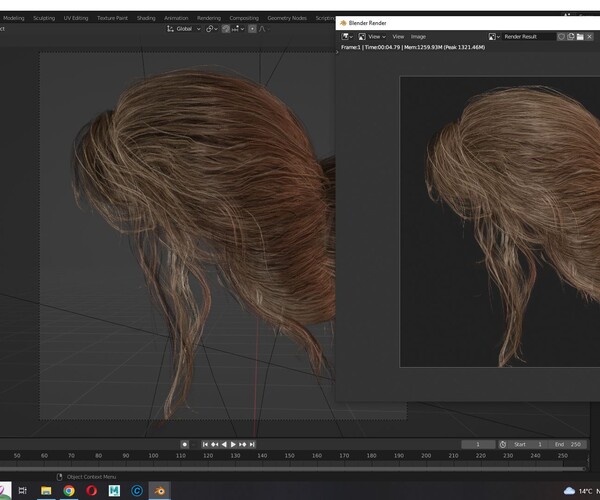Open Google Chrome from the taskbar
The height and width of the screenshot is (500, 600).
(69, 490)
